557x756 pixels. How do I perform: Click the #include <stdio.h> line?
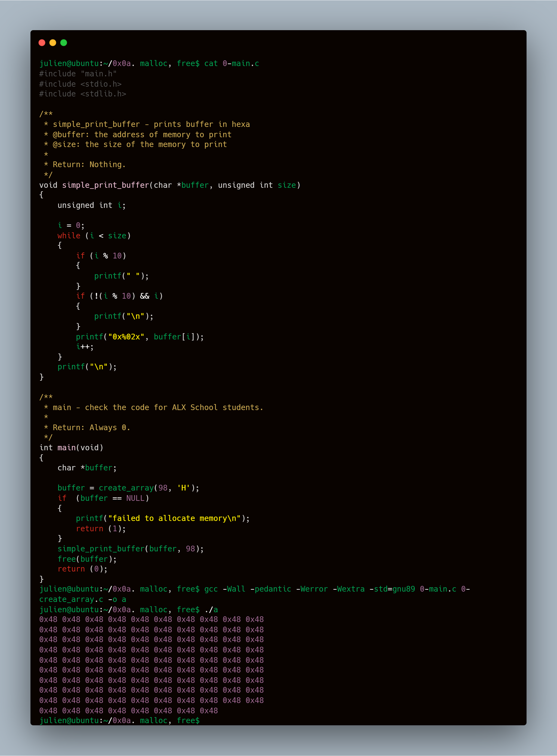(x=80, y=84)
